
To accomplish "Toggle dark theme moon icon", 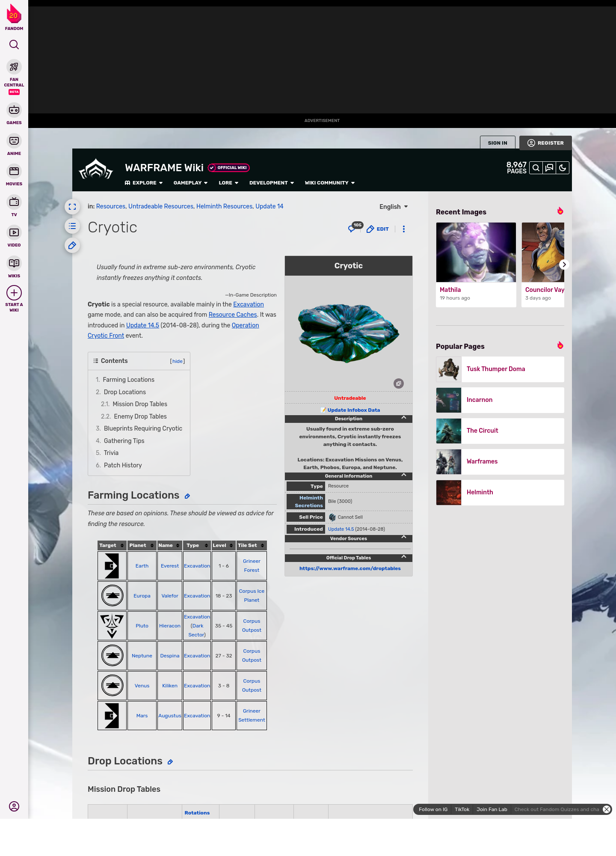I will [563, 168].
